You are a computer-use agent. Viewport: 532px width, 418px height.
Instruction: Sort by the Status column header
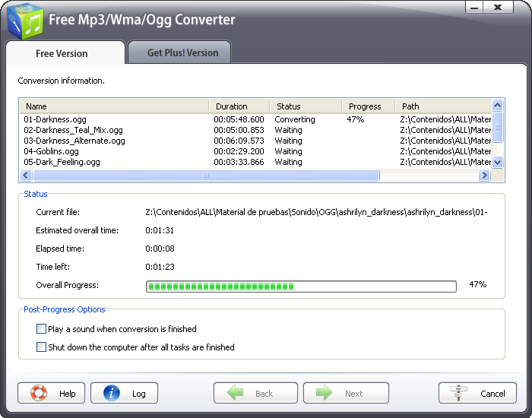point(306,106)
